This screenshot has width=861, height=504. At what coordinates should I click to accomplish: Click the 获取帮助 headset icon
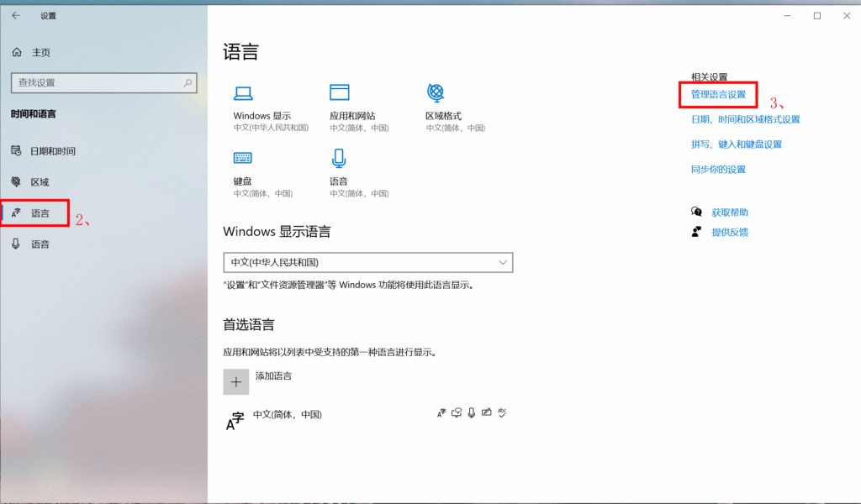coord(696,211)
